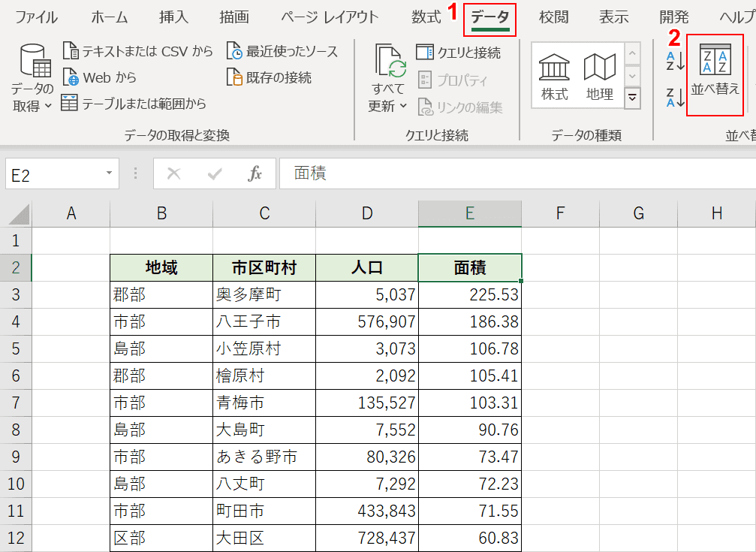Confirm the formula bar entry

point(215,173)
